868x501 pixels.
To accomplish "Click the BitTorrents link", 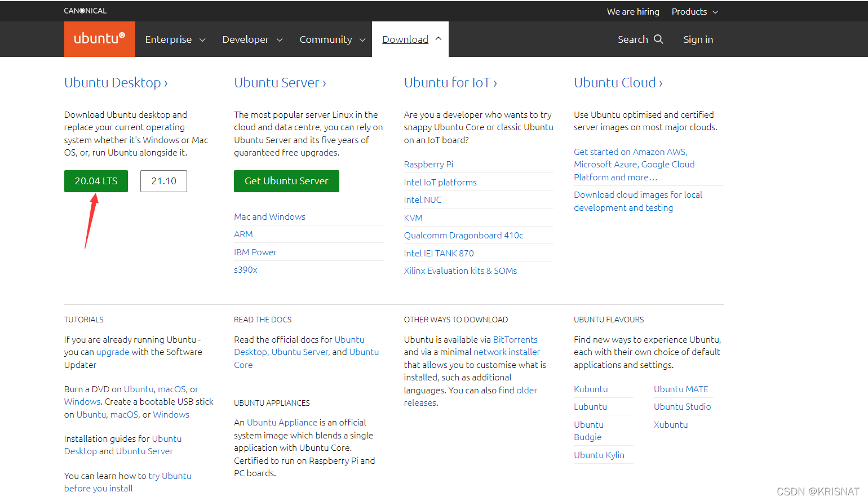I will pos(515,339).
